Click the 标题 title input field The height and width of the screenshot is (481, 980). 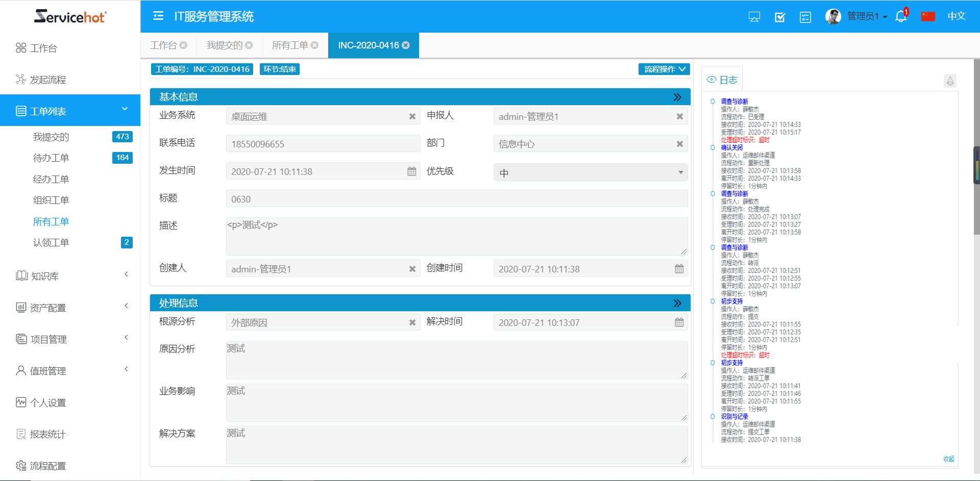pos(456,199)
